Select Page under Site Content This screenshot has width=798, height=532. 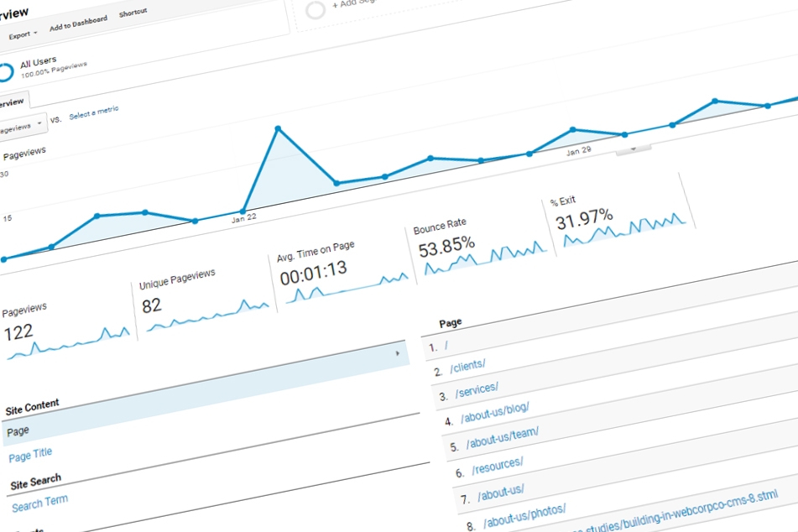(x=18, y=431)
